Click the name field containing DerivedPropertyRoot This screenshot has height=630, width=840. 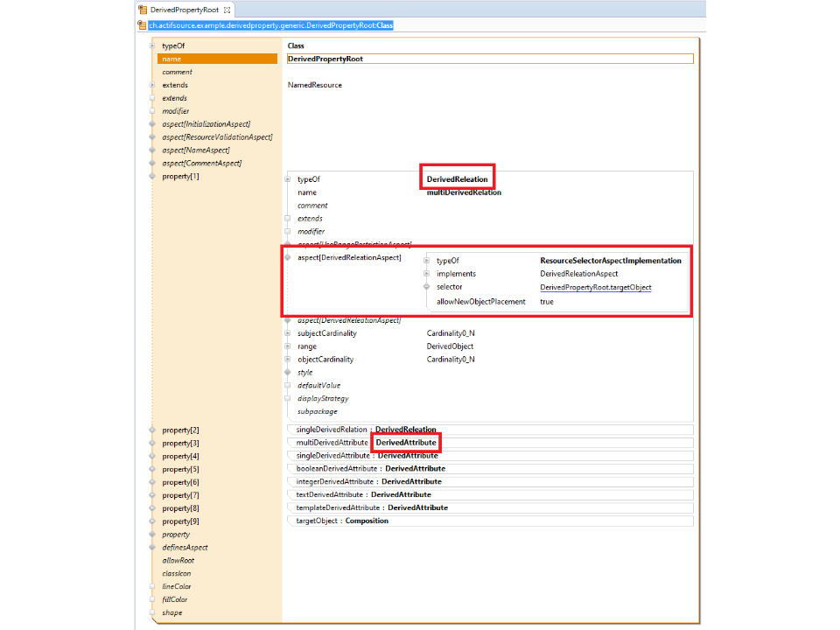tap(490, 59)
